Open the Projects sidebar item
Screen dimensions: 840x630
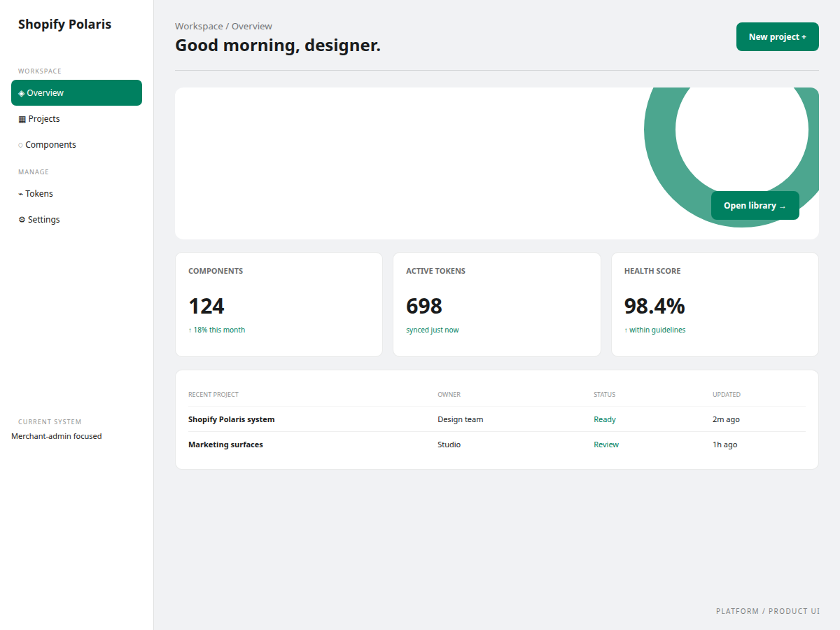point(76,119)
